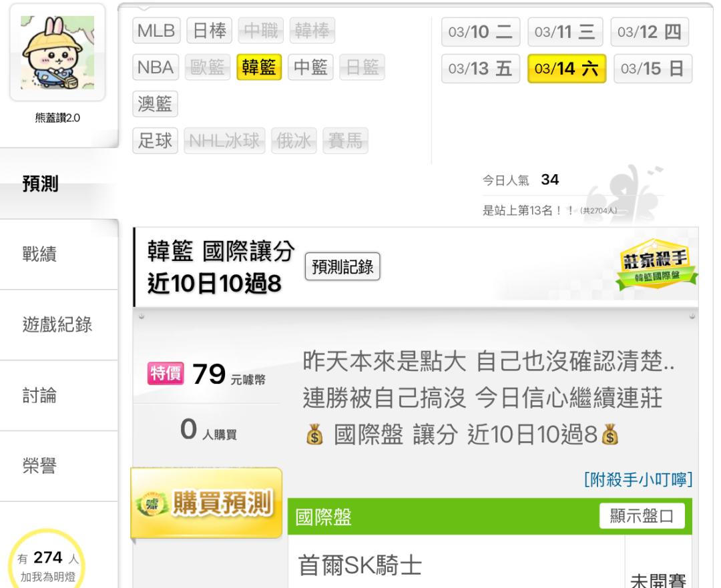Image resolution: width=721 pixels, height=588 pixels.
Task: Select the NBA league filter
Action: (x=156, y=67)
